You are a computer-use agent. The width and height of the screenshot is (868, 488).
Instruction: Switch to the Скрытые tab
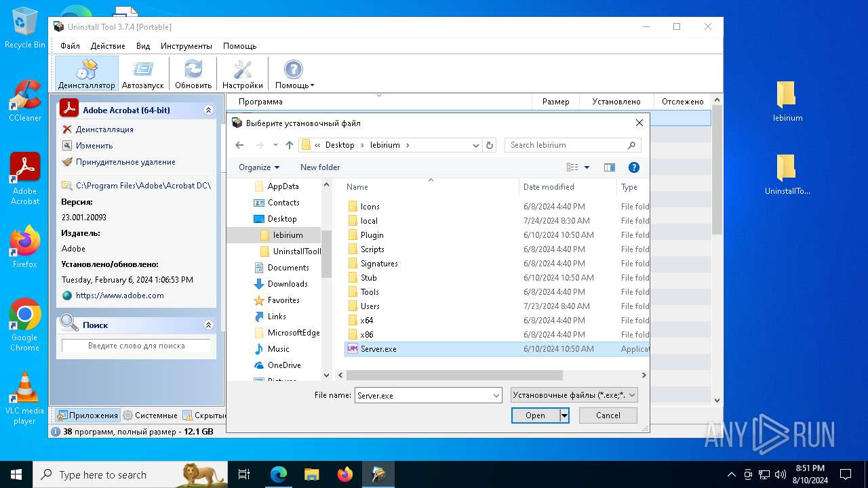coord(204,415)
